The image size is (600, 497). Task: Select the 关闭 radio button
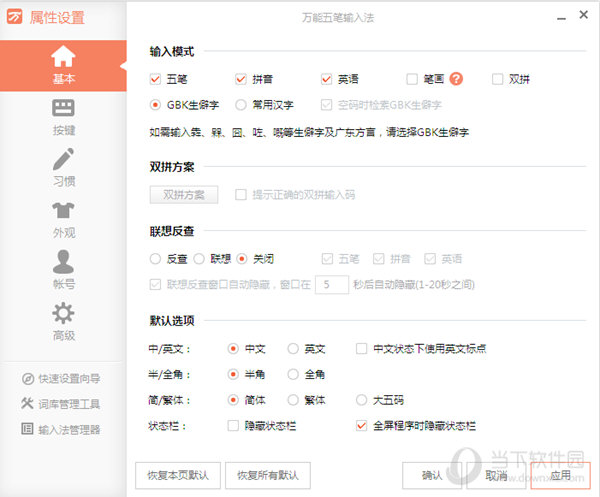pos(242,259)
